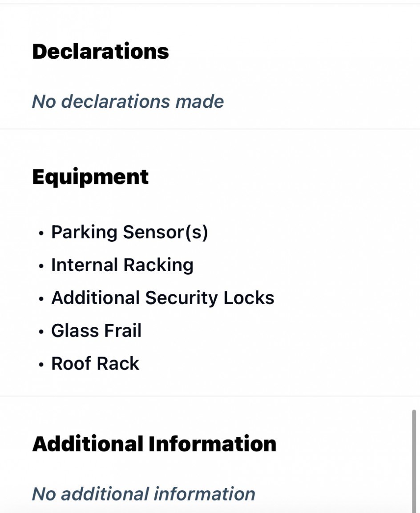
Task: Click the divider line above Additional Information
Action: point(210,396)
